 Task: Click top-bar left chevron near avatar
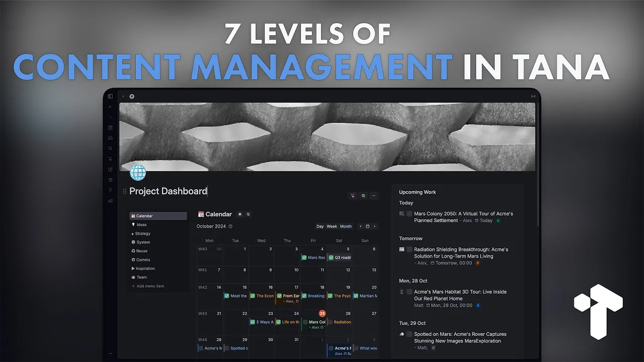[123, 96]
